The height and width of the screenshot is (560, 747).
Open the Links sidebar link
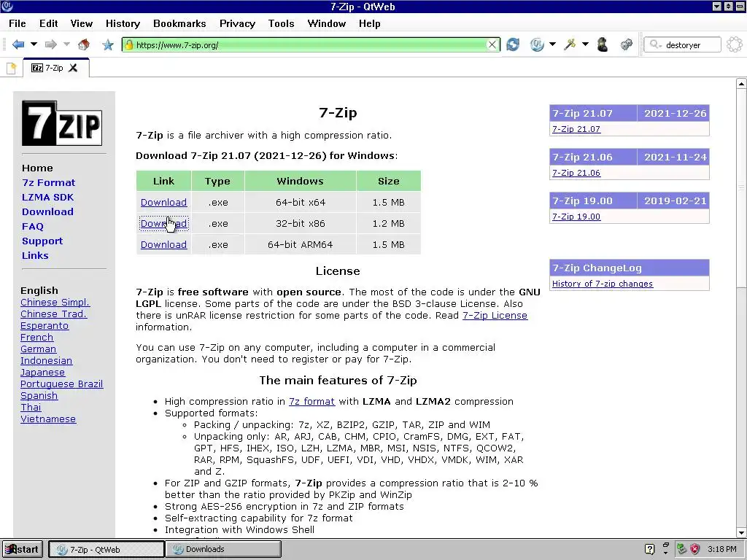point(35,255)
